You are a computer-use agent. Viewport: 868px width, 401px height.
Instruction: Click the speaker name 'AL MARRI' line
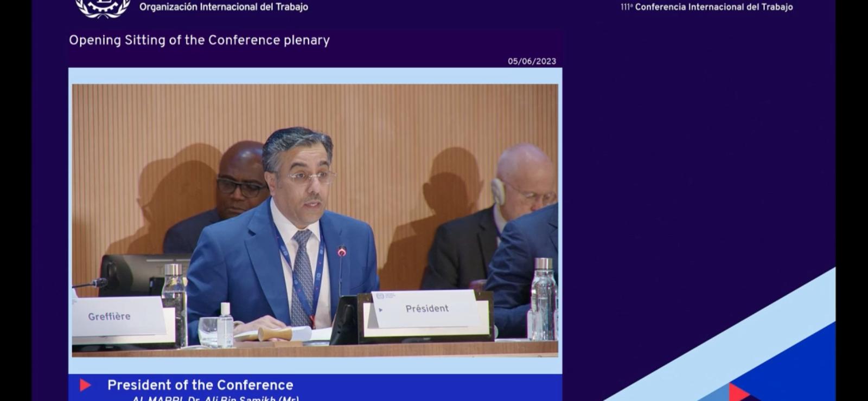click(215, 398)
